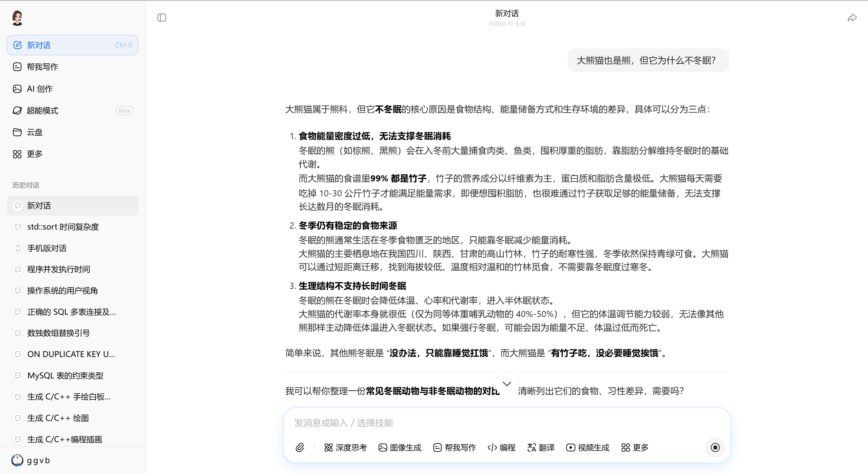Open user avatar profile at top-left

click(17, 17)
